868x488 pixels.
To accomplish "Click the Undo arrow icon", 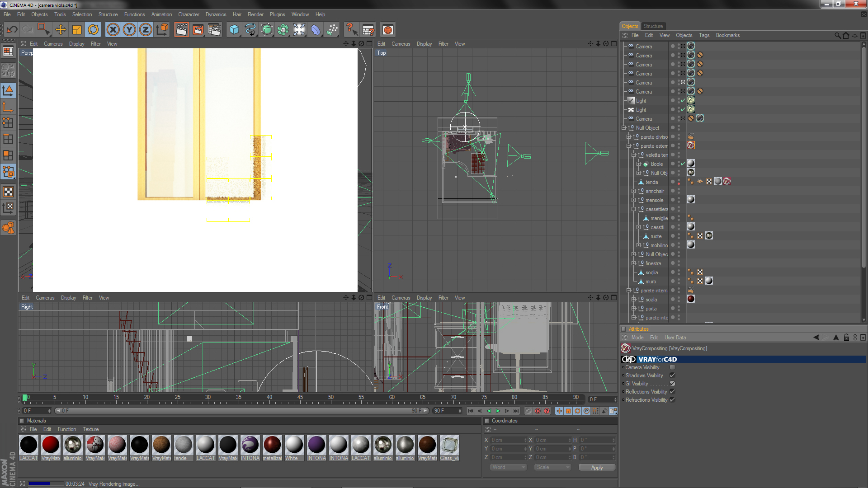I will pos(12,30).
